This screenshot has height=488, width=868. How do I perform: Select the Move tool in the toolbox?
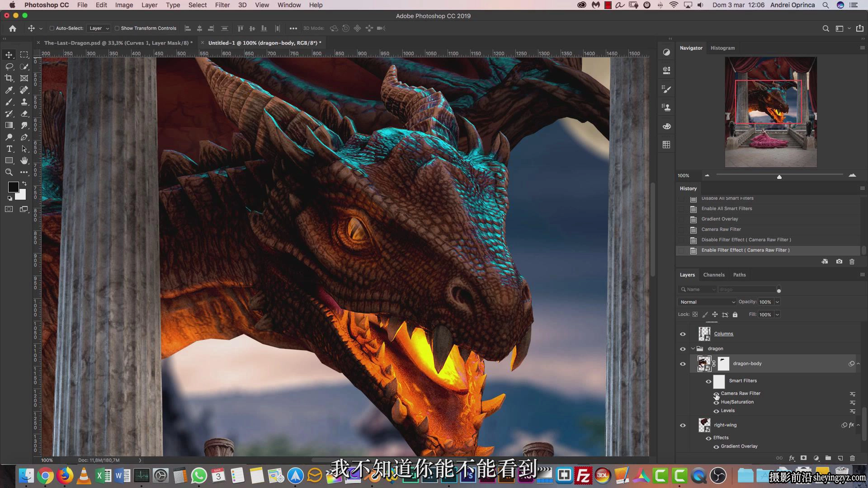9,55
